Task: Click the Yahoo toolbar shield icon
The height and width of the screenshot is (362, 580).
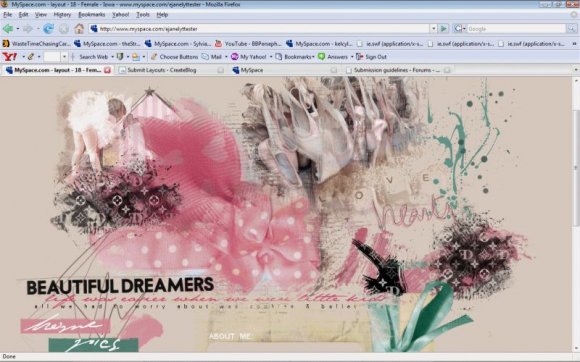Action: [x=119, y=57]
